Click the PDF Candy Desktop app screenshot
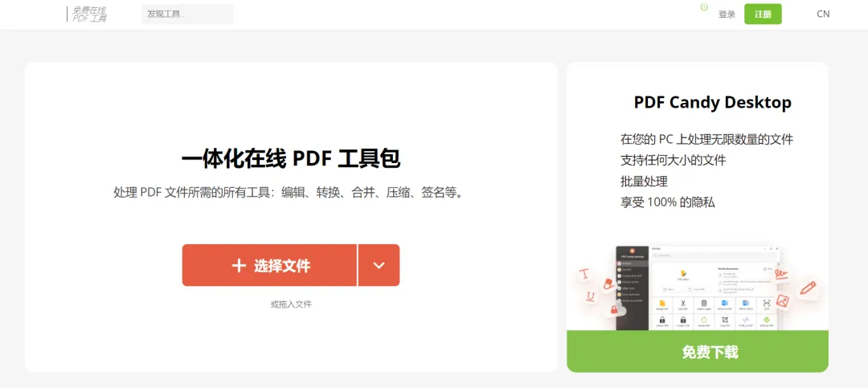The width and height of the screenshot is (868, 388). tap(698, 288)
